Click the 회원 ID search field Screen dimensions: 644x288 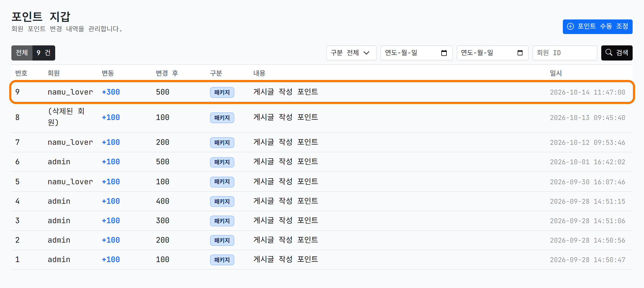(565, 53)
